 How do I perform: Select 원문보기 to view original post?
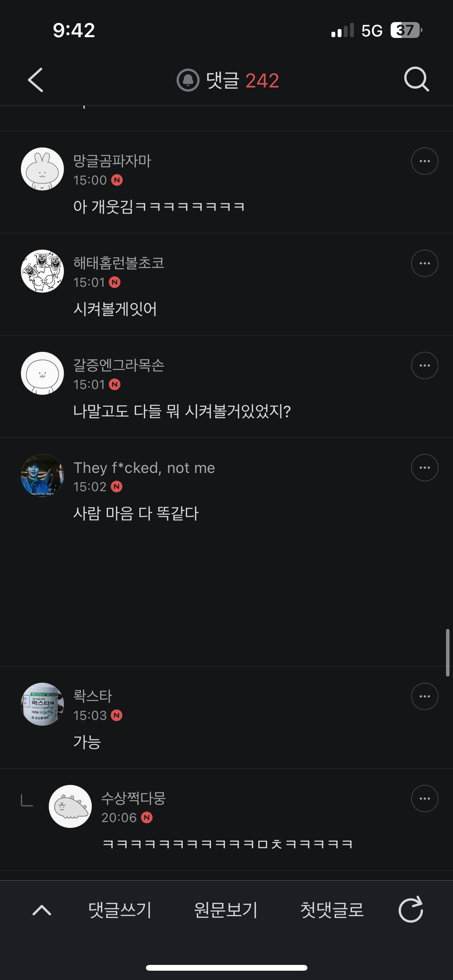226,910
